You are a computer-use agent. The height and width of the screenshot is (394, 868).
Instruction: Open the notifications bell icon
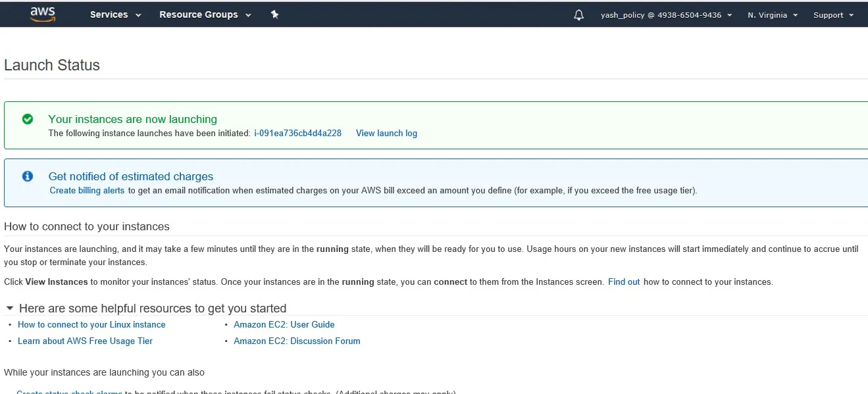tap(578, 15)
